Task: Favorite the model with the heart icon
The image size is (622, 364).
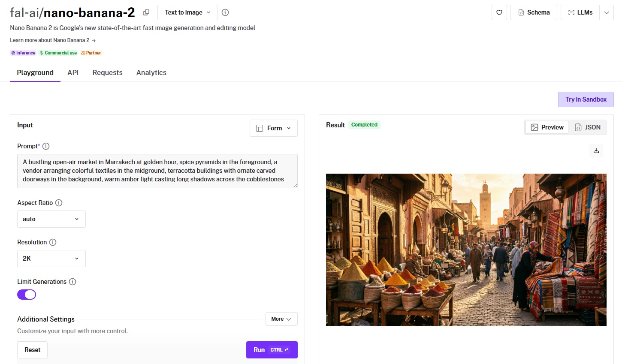Action: tap(499, 12)
